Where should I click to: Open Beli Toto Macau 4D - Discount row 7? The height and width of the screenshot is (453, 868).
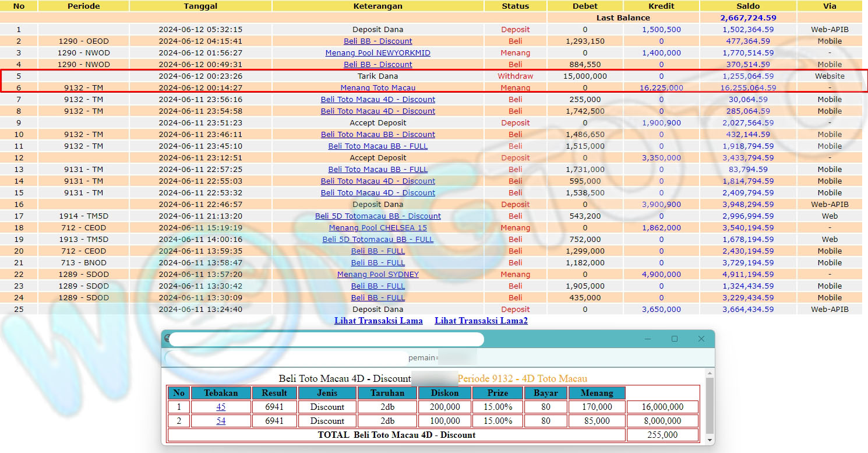(x=377, y=100)
